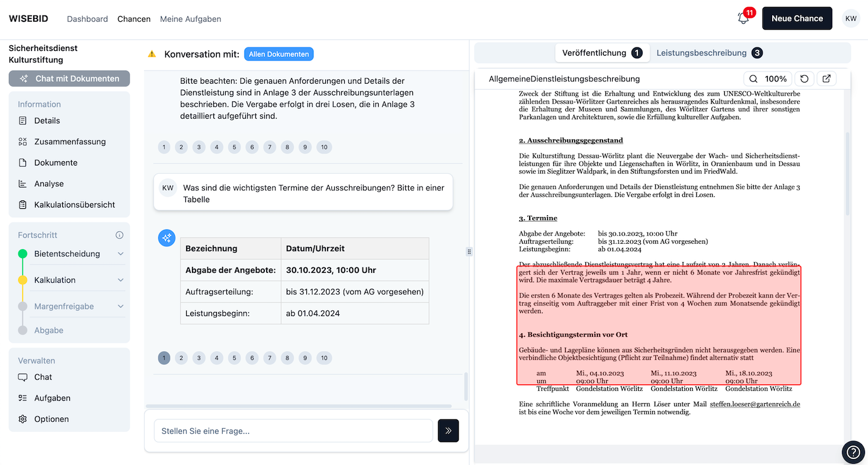Click the WISEBID logo
Image resolution: width=868 pixels, height=465 pixels.
coord(30,18)
